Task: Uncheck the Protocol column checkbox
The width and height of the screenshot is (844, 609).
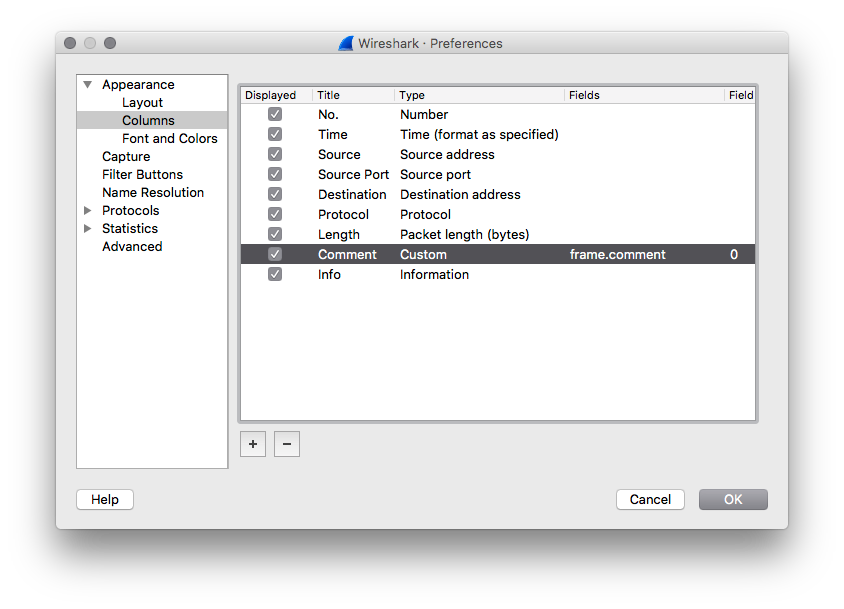Action: coord(275,214)
